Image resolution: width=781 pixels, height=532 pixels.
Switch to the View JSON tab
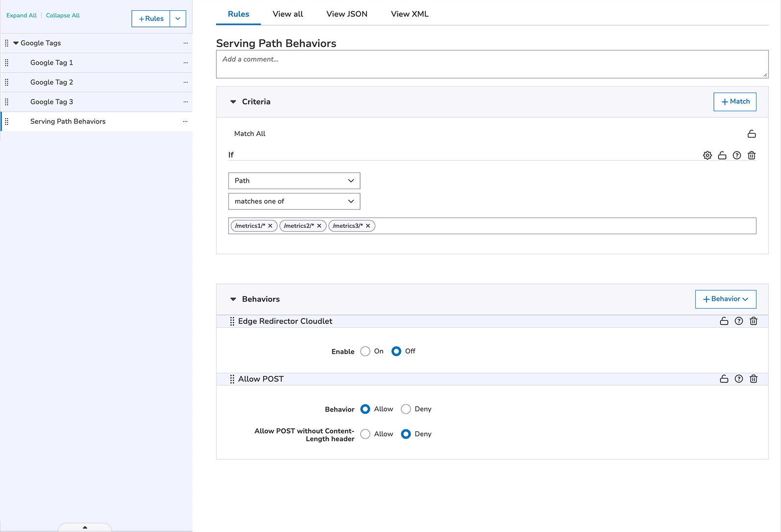[x=346, y=14]
